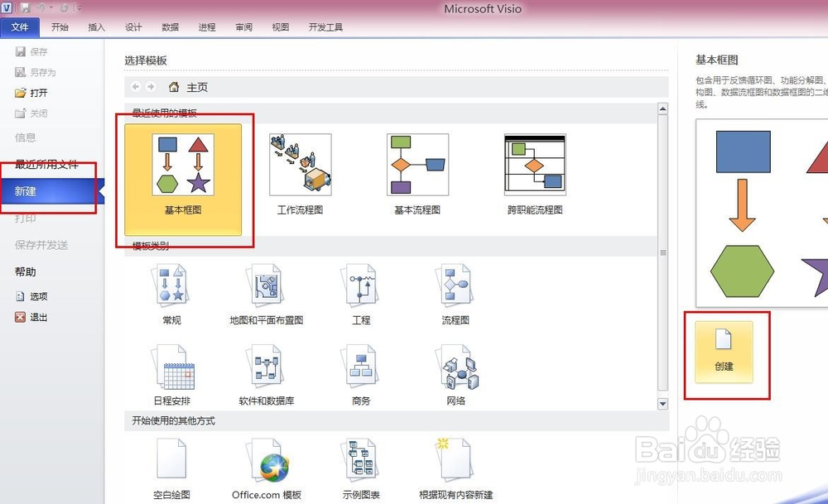Open the 文件 tab
828x504 pixels.
[x=20, y=27]
